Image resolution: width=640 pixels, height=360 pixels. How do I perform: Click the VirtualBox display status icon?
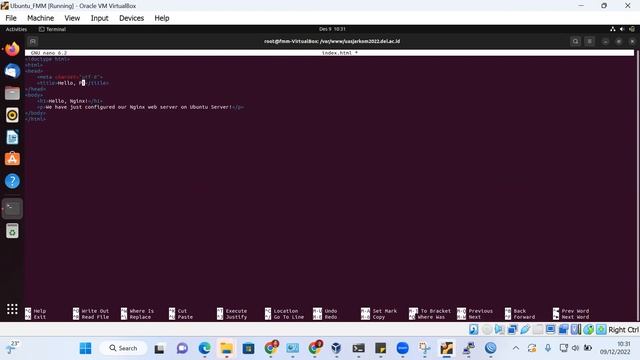point(551,329)
